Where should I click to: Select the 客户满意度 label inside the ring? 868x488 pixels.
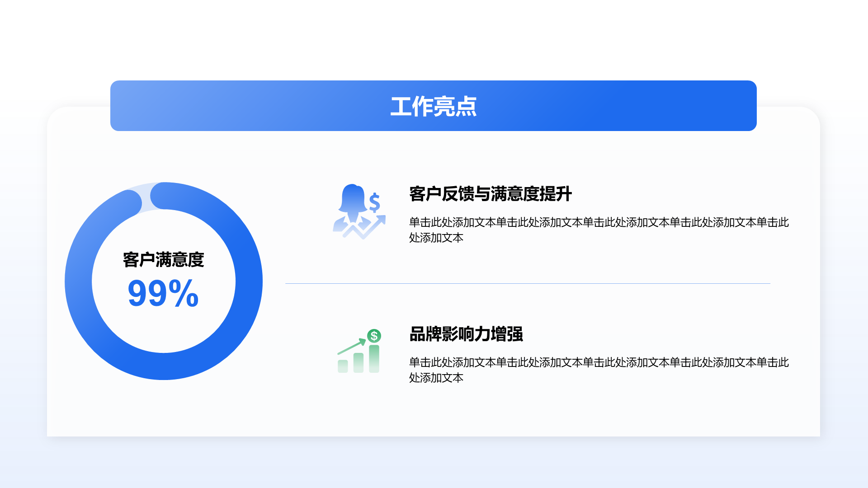[x=163, y=260]
